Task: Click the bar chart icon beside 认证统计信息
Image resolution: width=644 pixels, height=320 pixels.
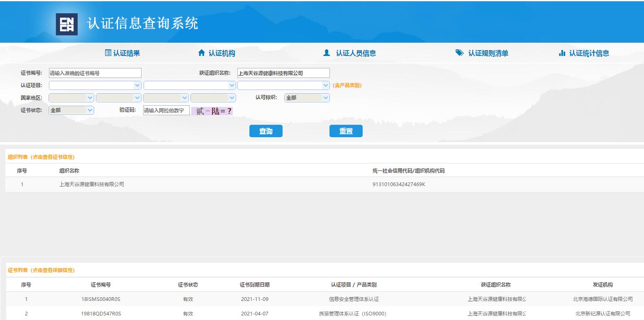Action: [562, 53]
